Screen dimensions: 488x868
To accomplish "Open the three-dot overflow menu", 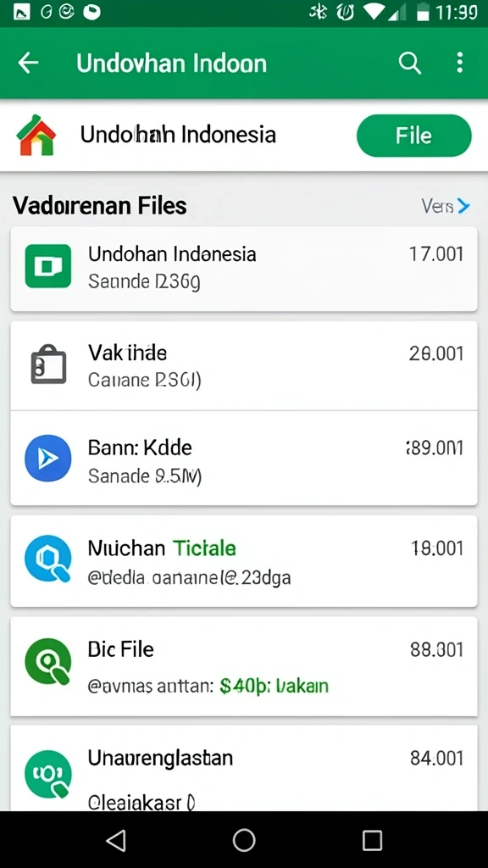I will point(459,63).
